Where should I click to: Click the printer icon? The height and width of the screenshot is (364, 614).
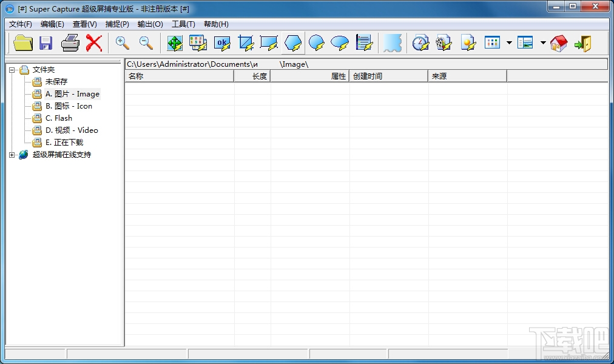tap(70, 43)
